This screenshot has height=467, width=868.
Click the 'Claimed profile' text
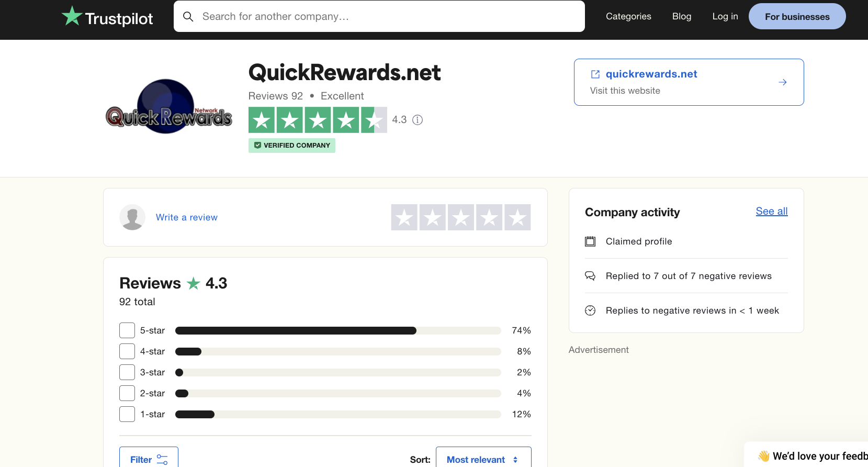coord(639,241)
